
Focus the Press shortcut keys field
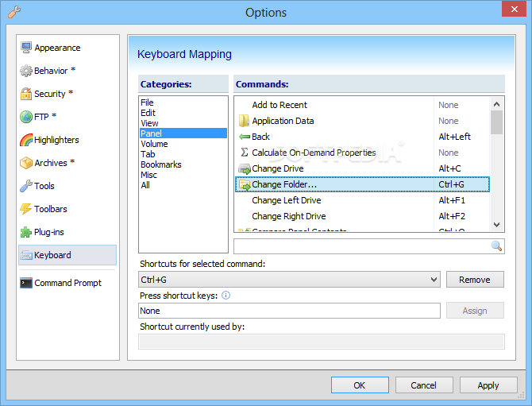point(289,311)
